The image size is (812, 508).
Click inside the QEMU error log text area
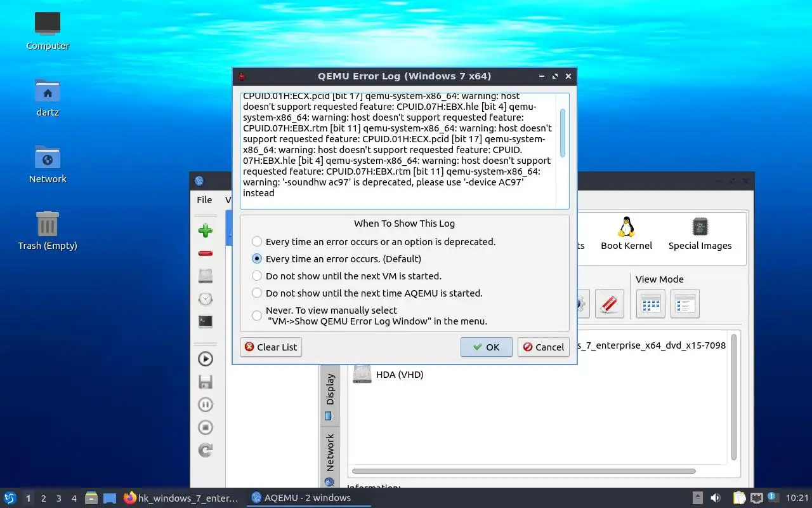coord(398,150)
